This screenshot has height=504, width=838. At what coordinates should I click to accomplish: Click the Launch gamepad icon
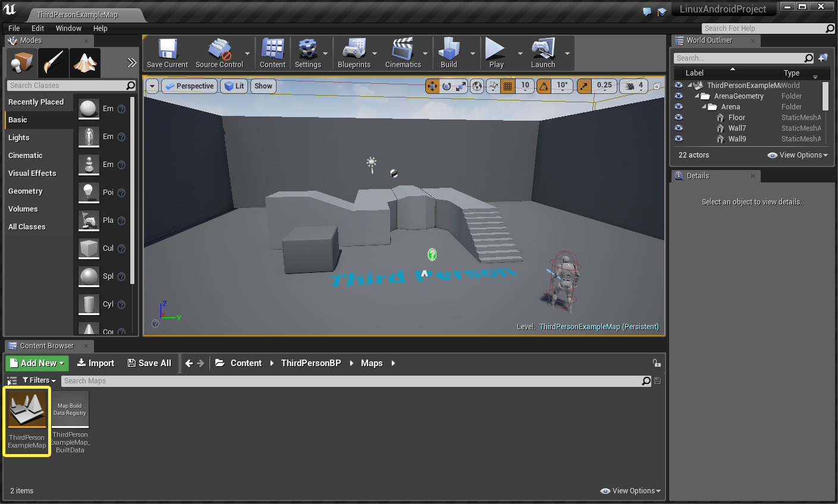pyautogui.click(x=542, y=50)
